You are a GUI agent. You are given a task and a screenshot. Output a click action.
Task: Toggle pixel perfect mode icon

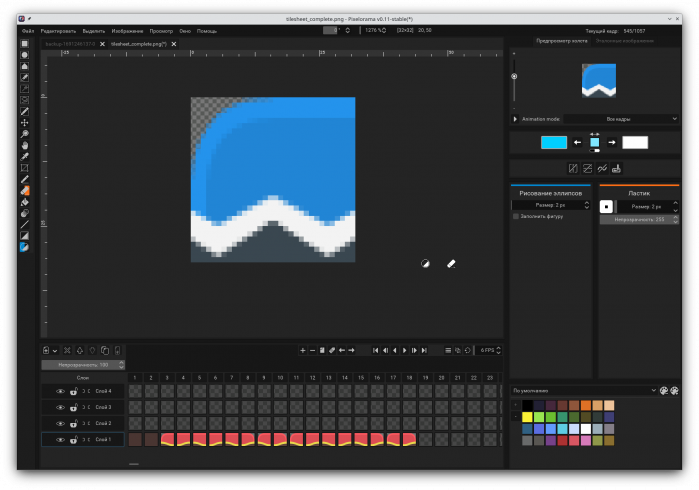coord(602,169)
